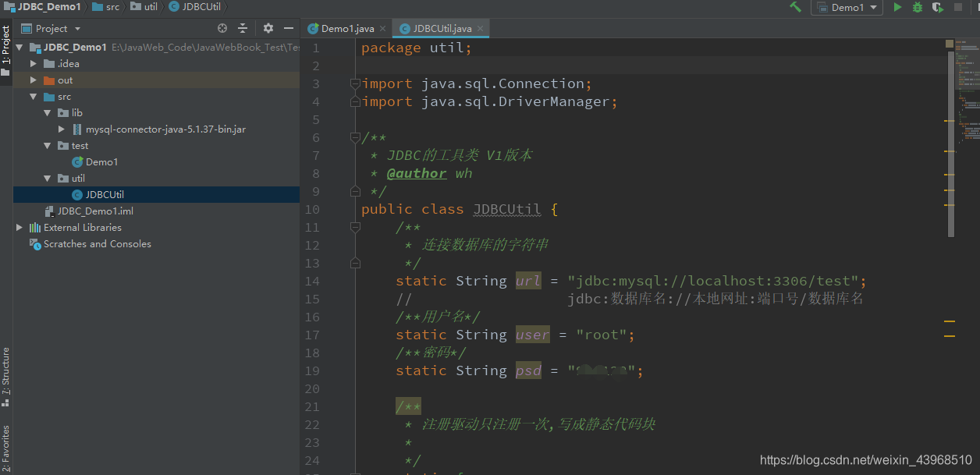The height and width of the screenshot is (475, 980).
Task: Run Demo1 with the green play icon
Action: coord(897,7)
